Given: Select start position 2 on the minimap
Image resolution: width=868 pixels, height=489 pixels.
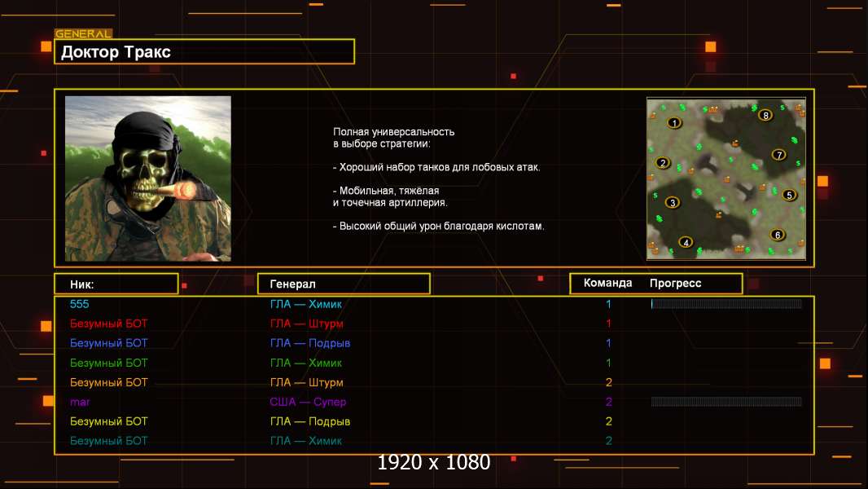Looking at the screenshot, I should pyautogui.click(x=663, y=163).
